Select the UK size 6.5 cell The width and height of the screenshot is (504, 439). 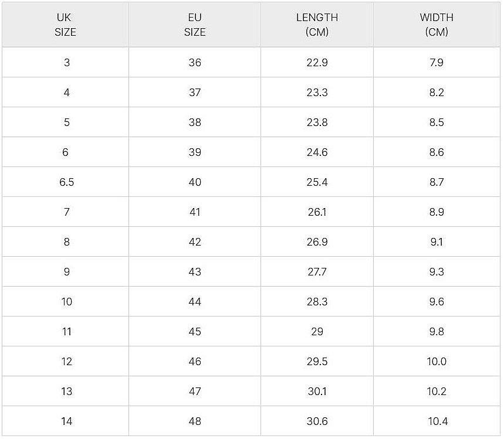click(x=66, y=182)
